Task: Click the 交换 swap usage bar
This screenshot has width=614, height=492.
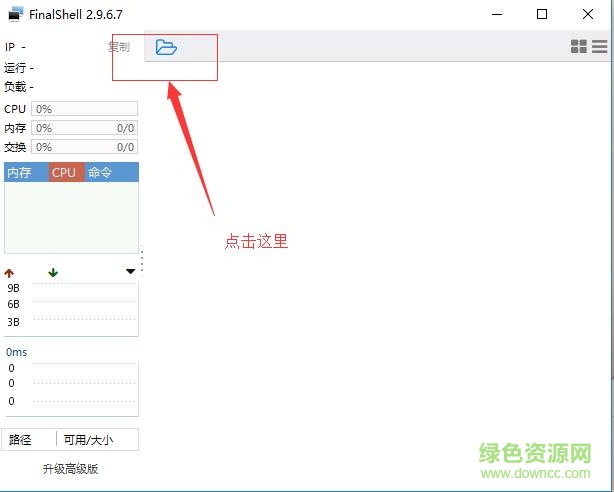Action: [85, 147]
